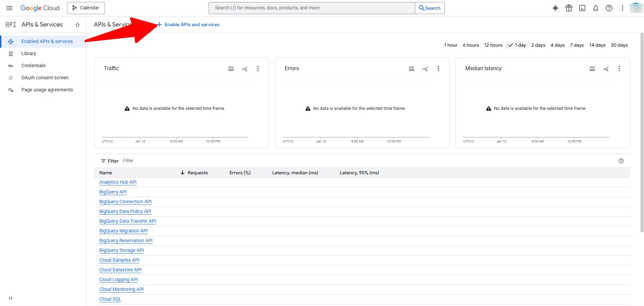Click Enable APIs and services
Image resolution: width=644 pixels, height=306 pixels.
point(188,25)
